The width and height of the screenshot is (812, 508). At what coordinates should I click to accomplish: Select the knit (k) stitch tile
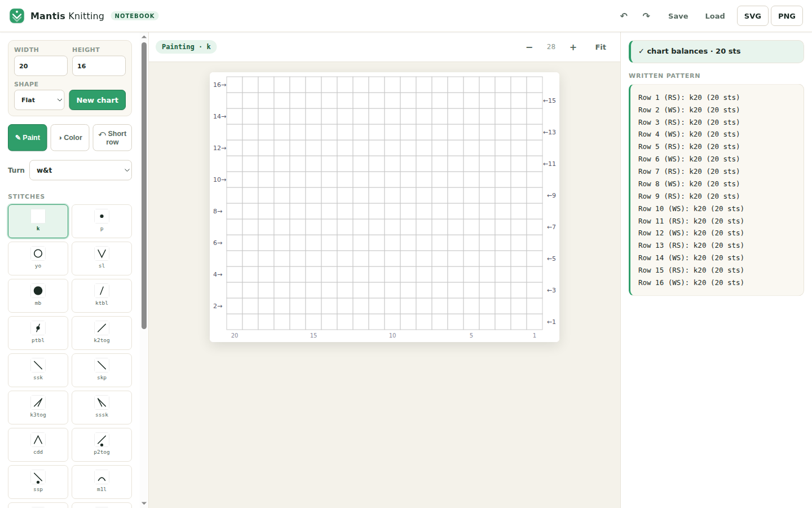[x=38, y=221]
